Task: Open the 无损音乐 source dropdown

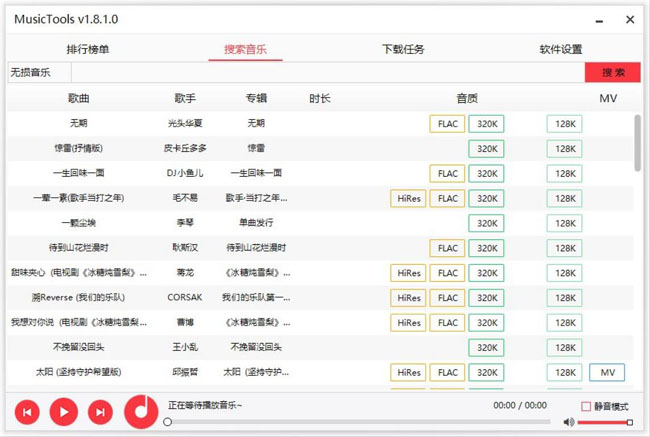Action: (x=39, y=73)
